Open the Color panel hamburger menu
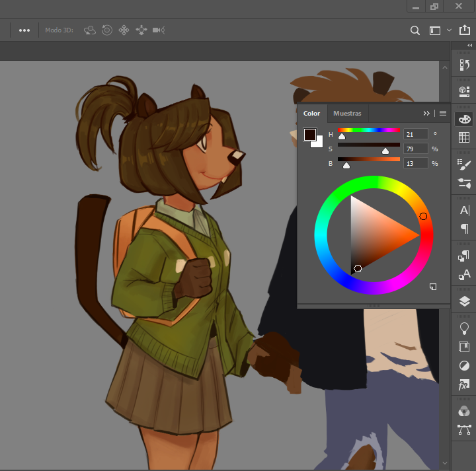 click(443, 114)
